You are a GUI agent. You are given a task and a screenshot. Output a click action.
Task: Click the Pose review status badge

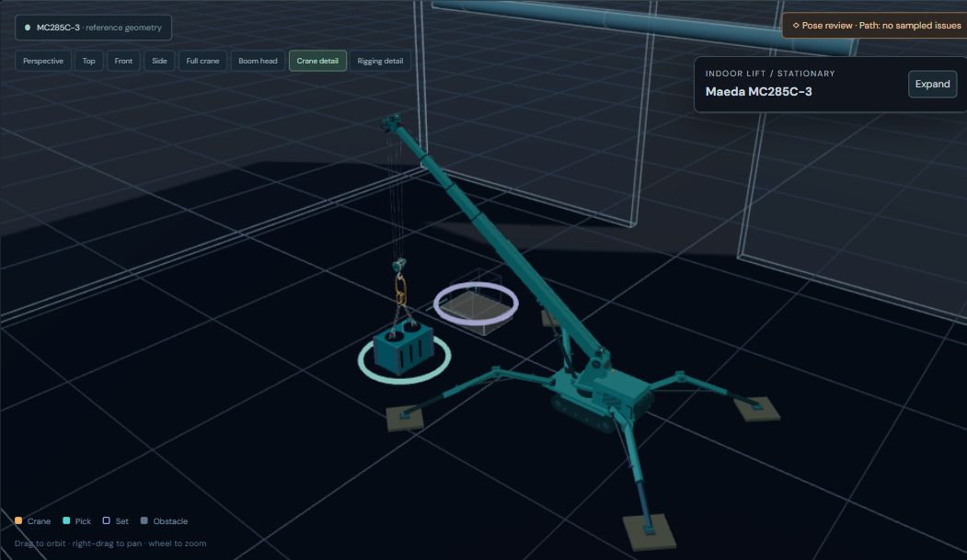(876, 26)
